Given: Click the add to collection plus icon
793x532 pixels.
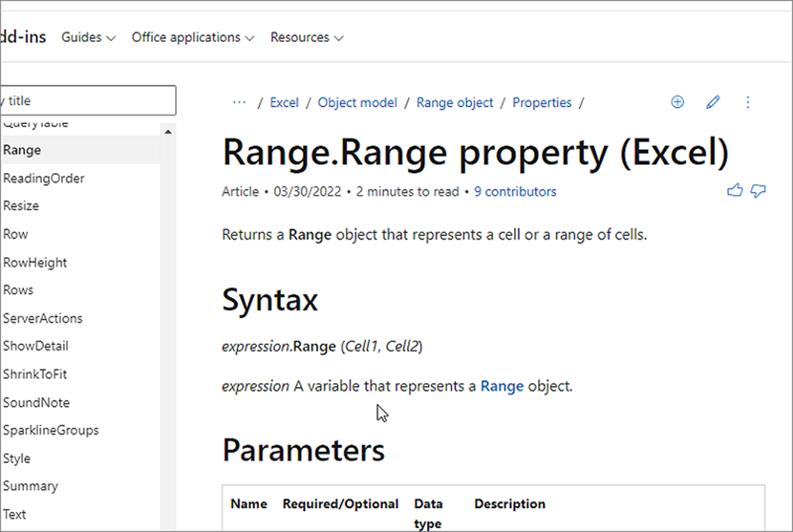Looking at the screenshot, I should pyautogui.click(x=678, y=102).
